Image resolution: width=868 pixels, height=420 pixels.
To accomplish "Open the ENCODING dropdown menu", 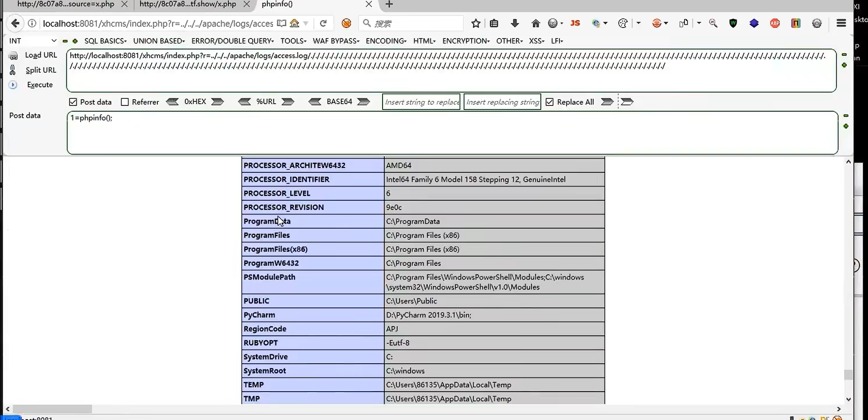I will 386,41.
